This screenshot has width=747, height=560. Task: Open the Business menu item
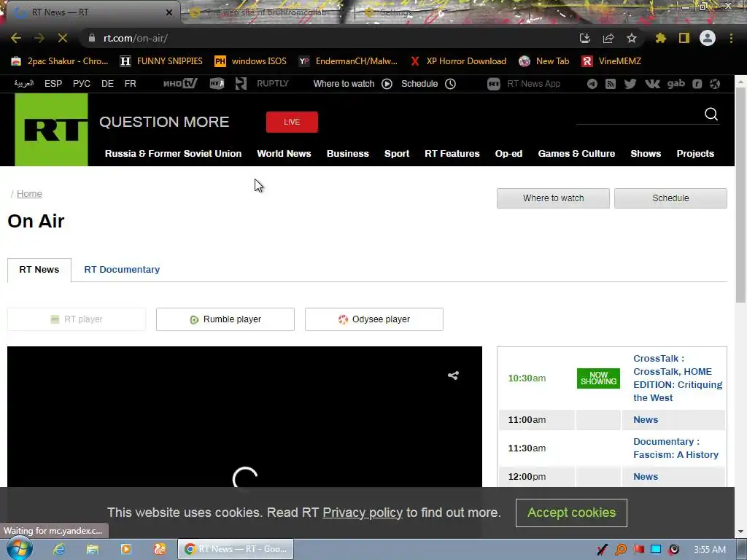click(x=348, y=154)
